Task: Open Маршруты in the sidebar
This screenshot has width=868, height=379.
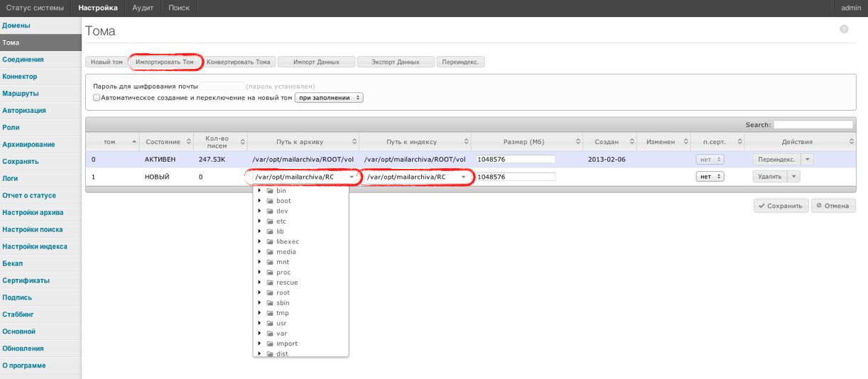Action: click(40, 94)
